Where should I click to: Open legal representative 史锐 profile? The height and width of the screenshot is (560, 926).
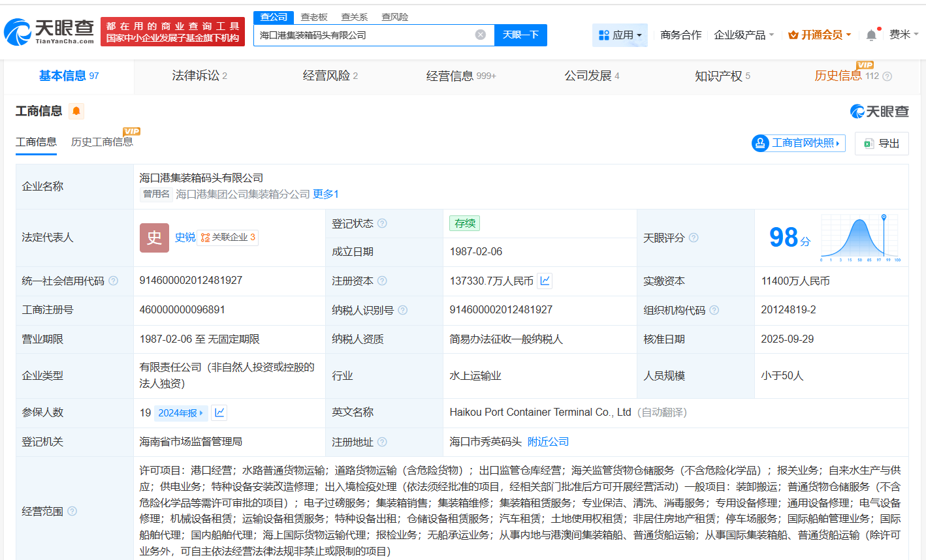[185, 238]
